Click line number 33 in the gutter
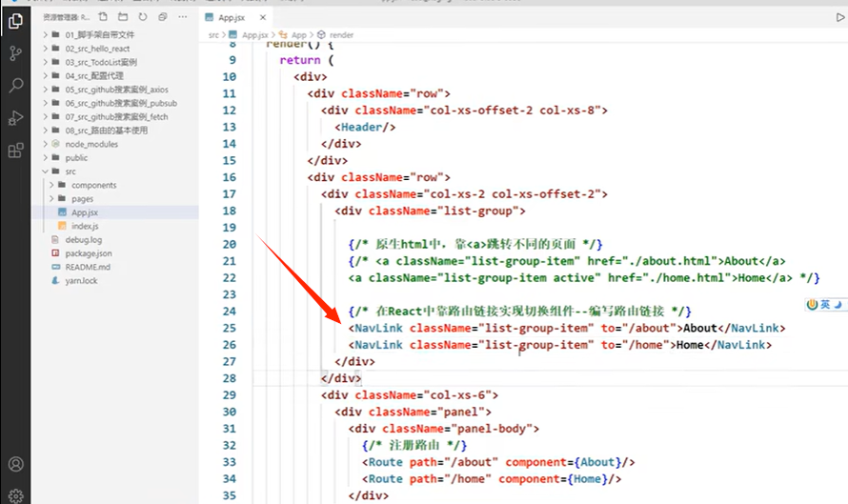848x504 pixels. (x=230, y=462)
